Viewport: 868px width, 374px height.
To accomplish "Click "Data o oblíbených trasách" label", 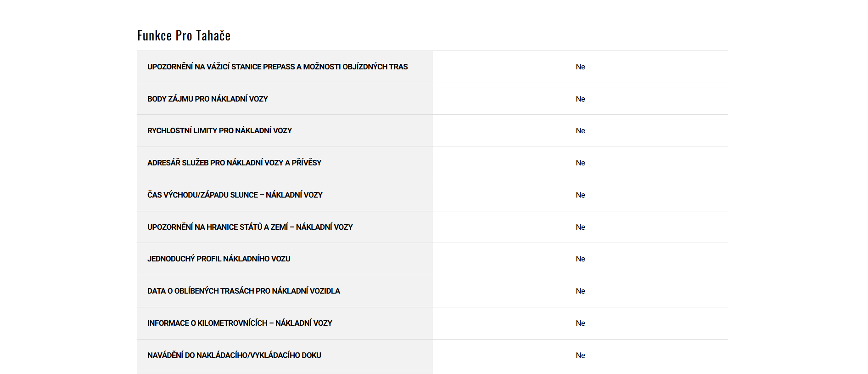I will pyautogui.click(x=243, y=291).
